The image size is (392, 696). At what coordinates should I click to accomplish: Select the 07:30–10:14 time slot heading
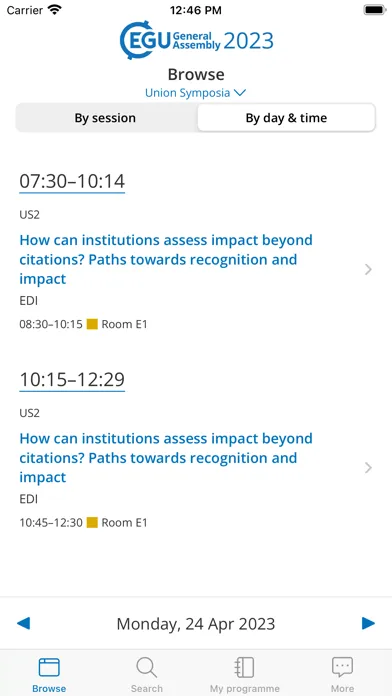(72, 181)
